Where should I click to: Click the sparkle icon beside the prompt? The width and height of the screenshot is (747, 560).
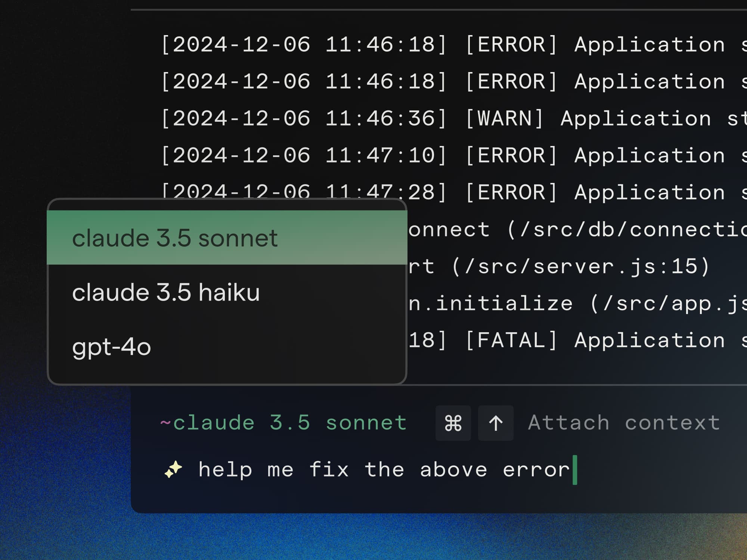[x=173, y=469]
